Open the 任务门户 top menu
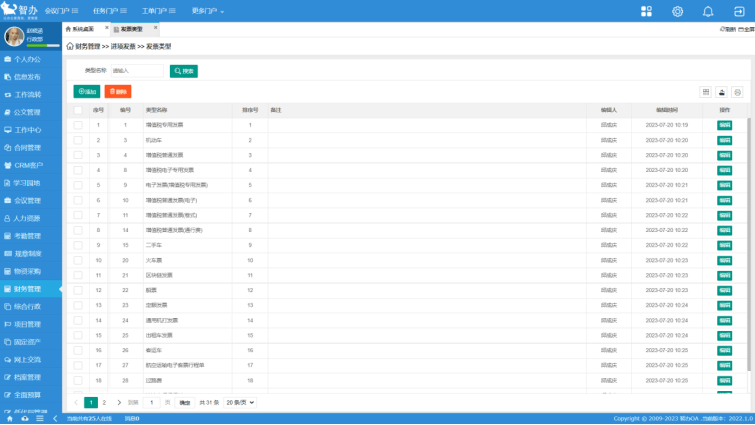The height and width of the screenshot is (425, 755). point(120,11)
